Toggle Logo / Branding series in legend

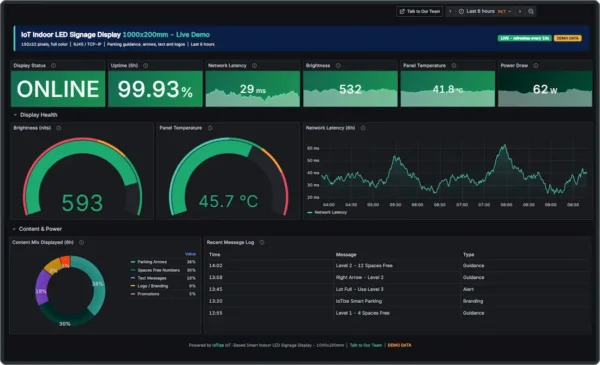[153, 286]
